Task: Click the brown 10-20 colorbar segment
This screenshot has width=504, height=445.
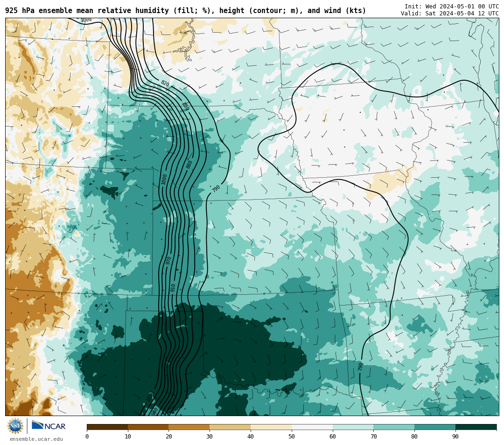Action: tap(148, 427)
